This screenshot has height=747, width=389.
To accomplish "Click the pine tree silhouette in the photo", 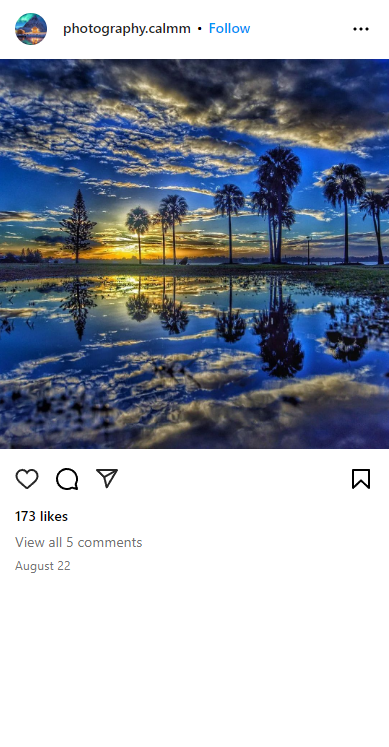I will click(78, 226).
